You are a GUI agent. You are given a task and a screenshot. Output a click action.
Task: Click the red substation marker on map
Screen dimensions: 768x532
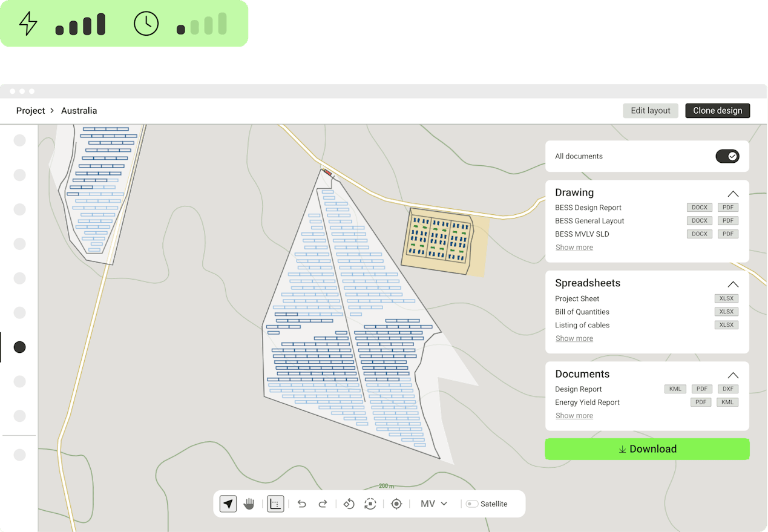328,173
